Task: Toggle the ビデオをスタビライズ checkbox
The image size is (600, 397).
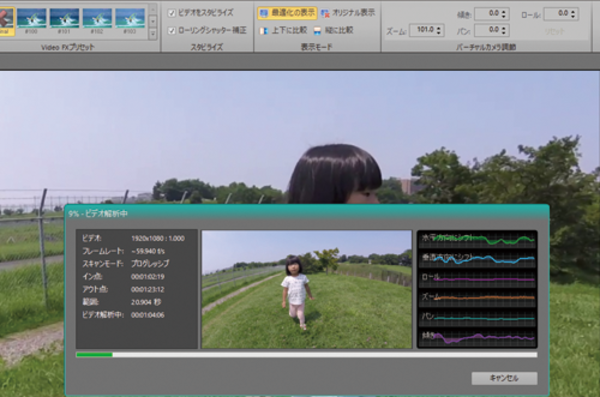Action: 172,13
